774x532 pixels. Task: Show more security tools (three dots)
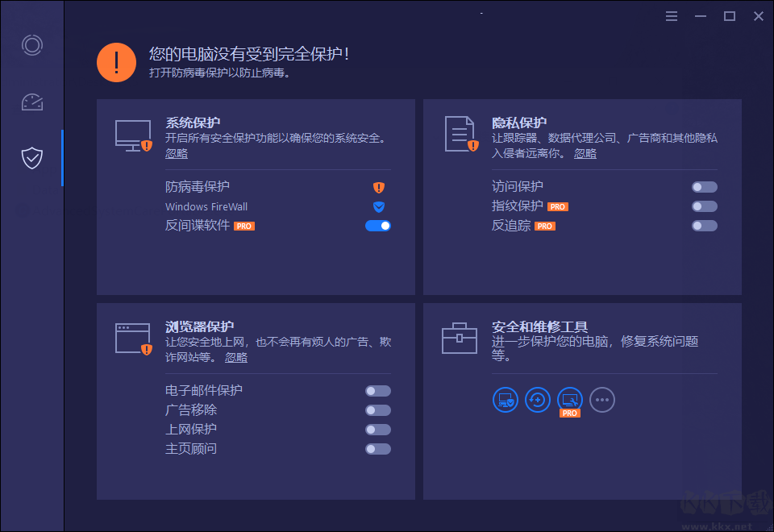click(x=602, y=400)
